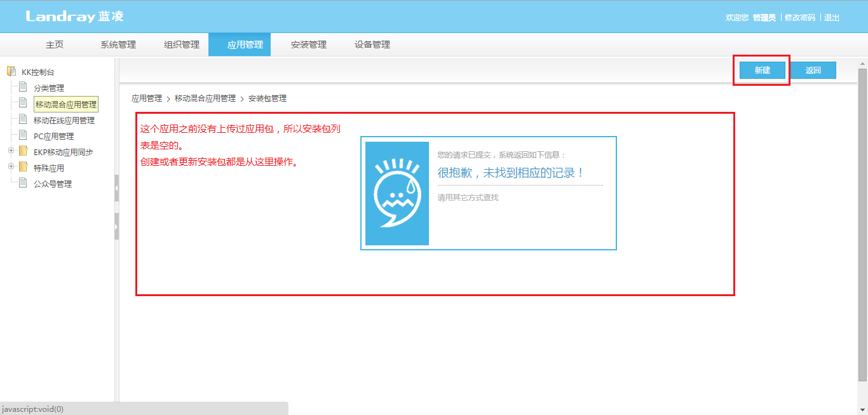Screen dimensions: 868x415
Task: Click the folder icon beside 特殊应用
Action: [23, 167]
